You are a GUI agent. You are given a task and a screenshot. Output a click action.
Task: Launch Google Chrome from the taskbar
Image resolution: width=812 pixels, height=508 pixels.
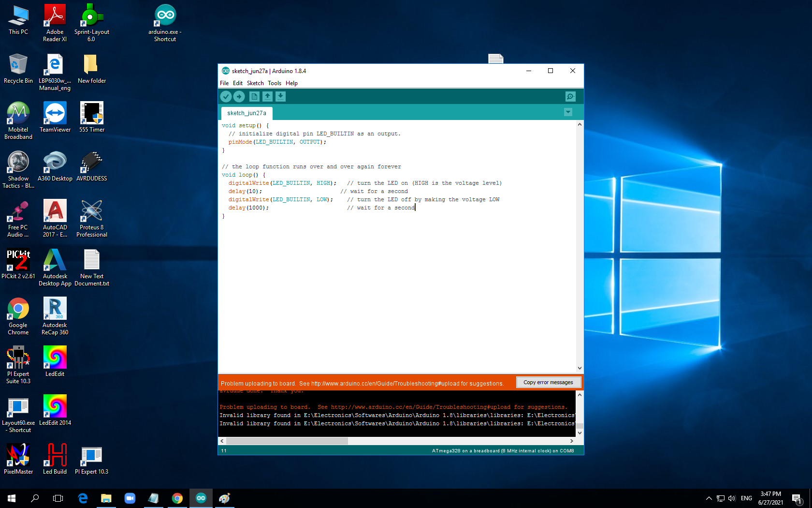pos(177,498)
